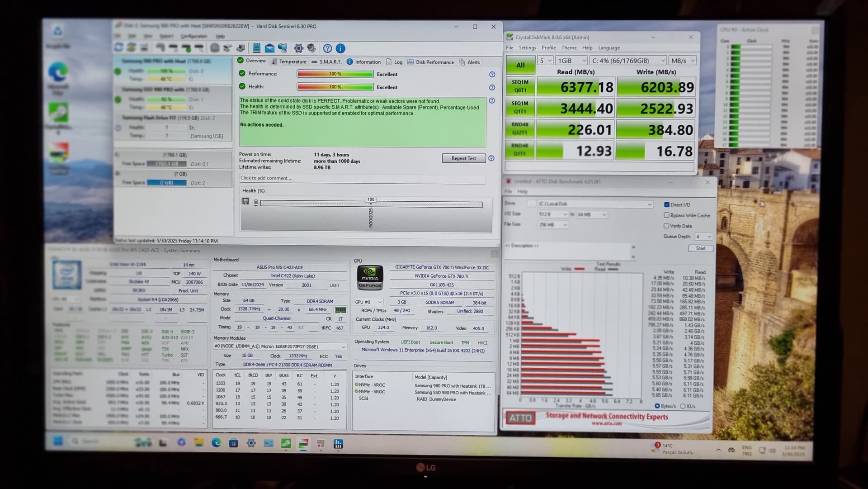Image resolution: width=868 pixels, height=489 pixels.
Task: Click Repeat Test button in Hard Disk Sentinel
Action: (464, 158)
